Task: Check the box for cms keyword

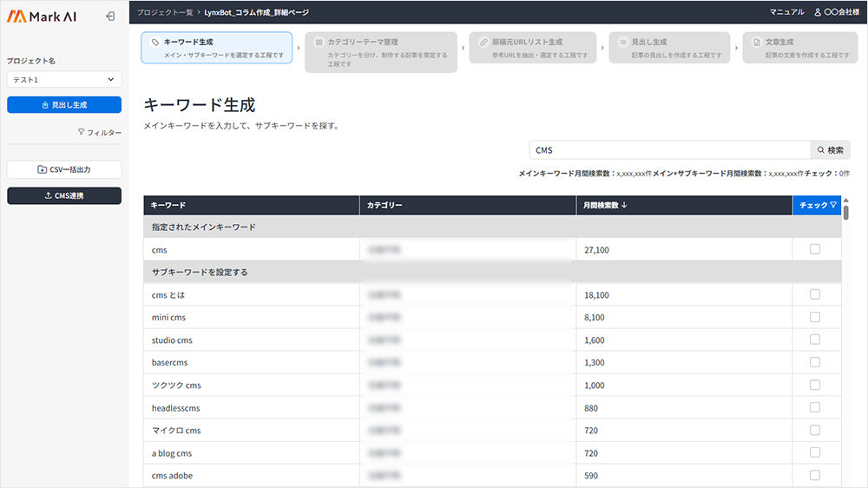Action: pyautogui.click(x=814, y=249)
